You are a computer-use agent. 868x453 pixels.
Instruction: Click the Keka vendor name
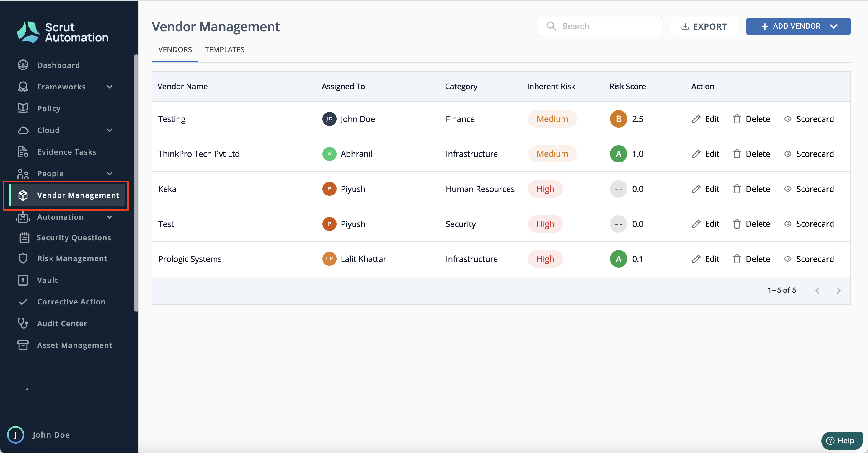coord(167,189)
